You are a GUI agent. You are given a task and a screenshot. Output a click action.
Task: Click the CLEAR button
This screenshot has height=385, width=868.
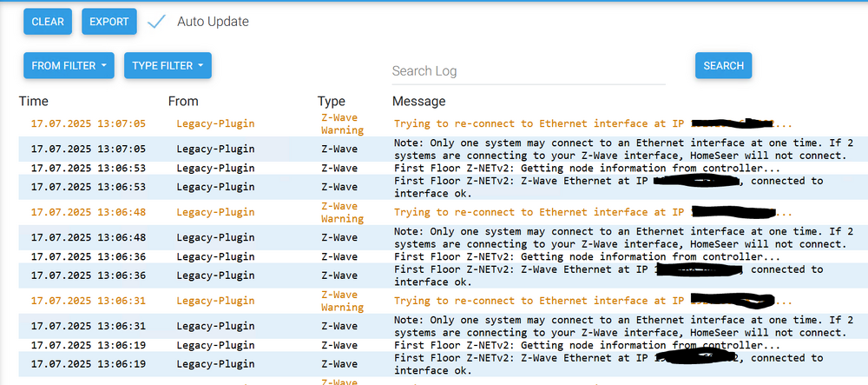(48, 22)
